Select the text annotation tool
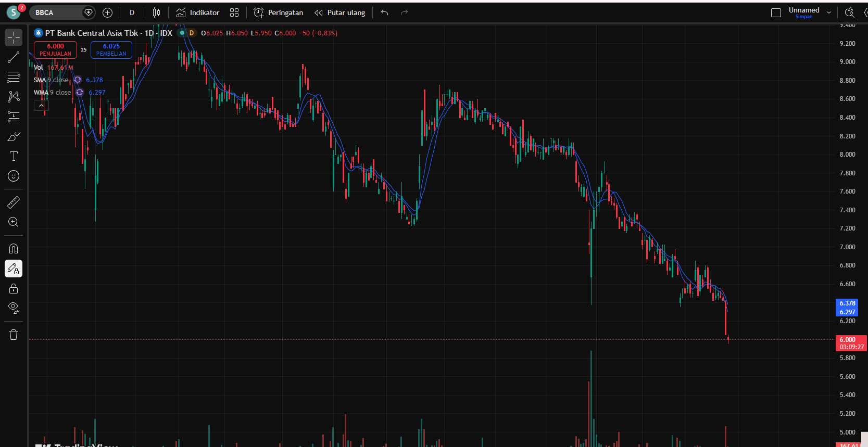The width and height of the screenshot is (868, 447). 14,156
